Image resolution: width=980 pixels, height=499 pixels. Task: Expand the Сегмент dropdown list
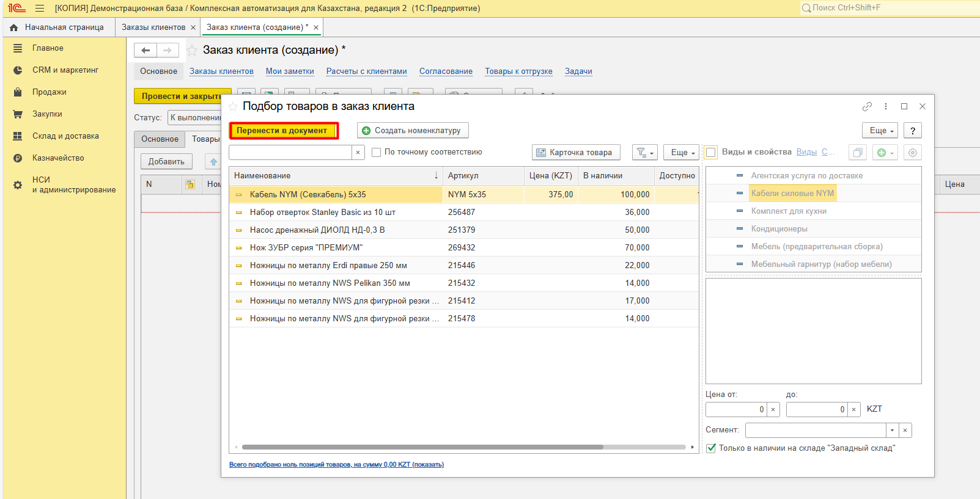pos(892,431)
